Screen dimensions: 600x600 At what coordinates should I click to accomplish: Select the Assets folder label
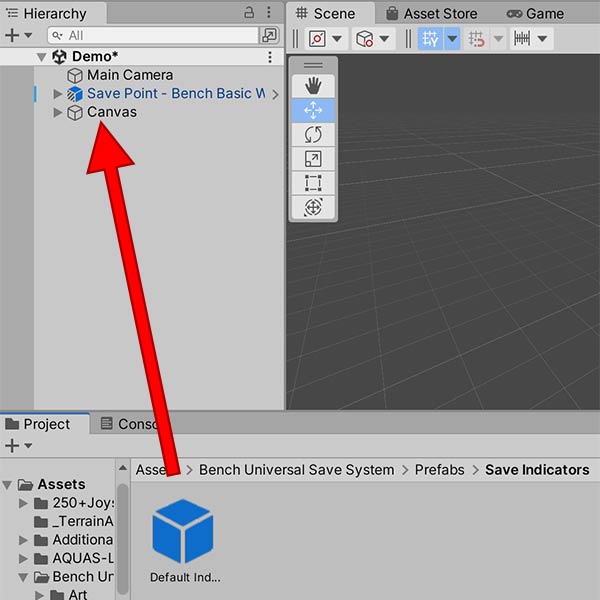click(x=61, y=484)
